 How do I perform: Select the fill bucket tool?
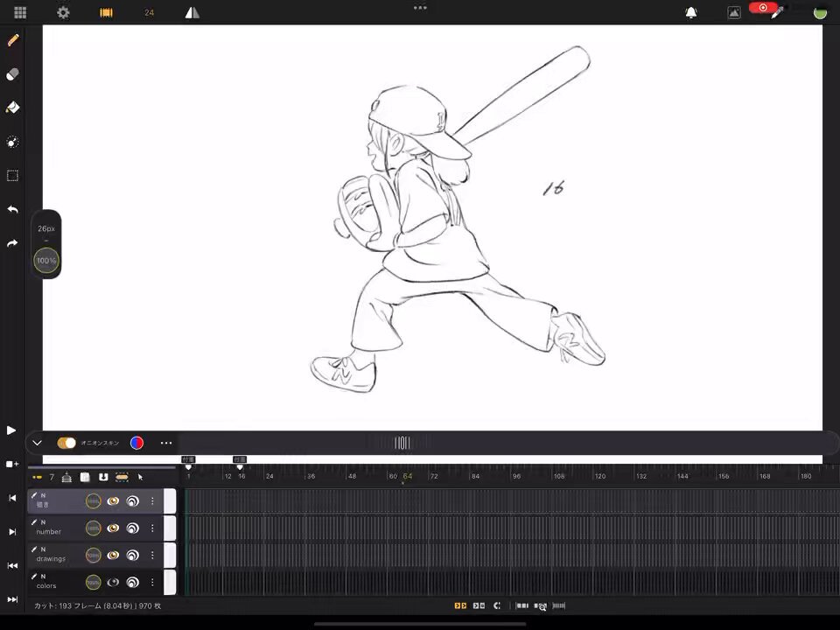tap(13, 108)
